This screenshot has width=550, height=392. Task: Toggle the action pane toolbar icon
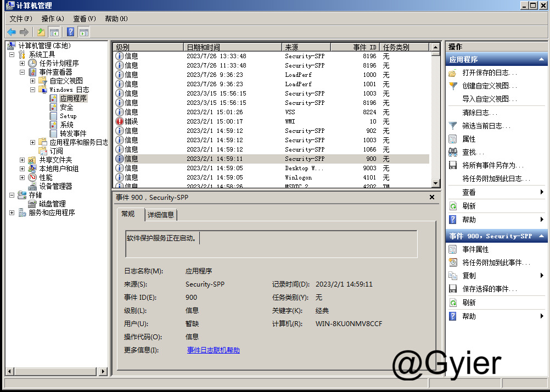coord(84,32)
